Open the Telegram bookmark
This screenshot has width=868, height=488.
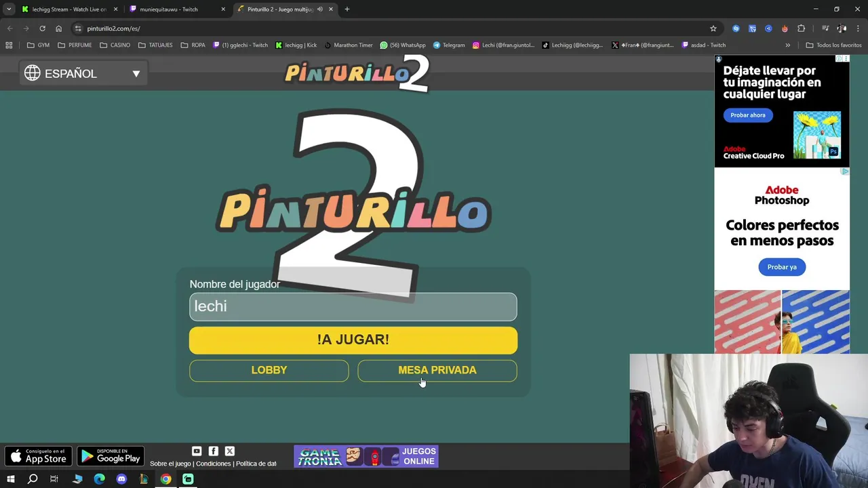(449, 45)
